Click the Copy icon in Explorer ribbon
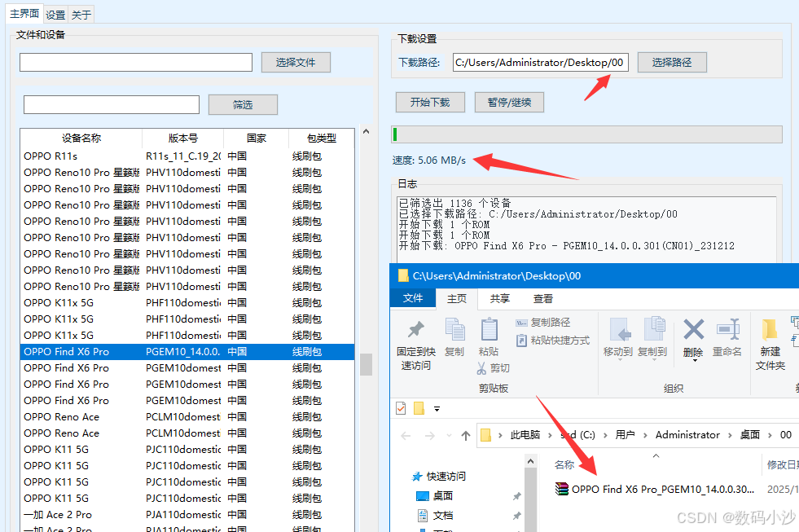Image resolution: width=799 pixels, height=532 pixels. 454,329
